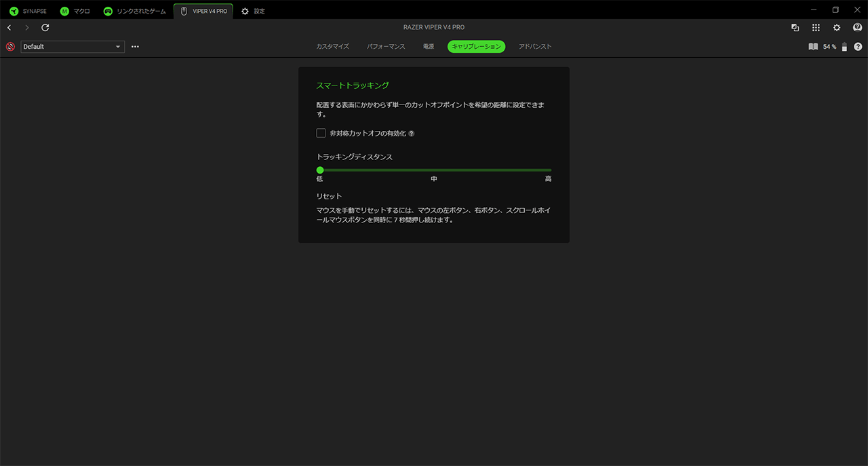868x466 pixels.
Task: Open the 電源 tab
Action: coord(429,47)
